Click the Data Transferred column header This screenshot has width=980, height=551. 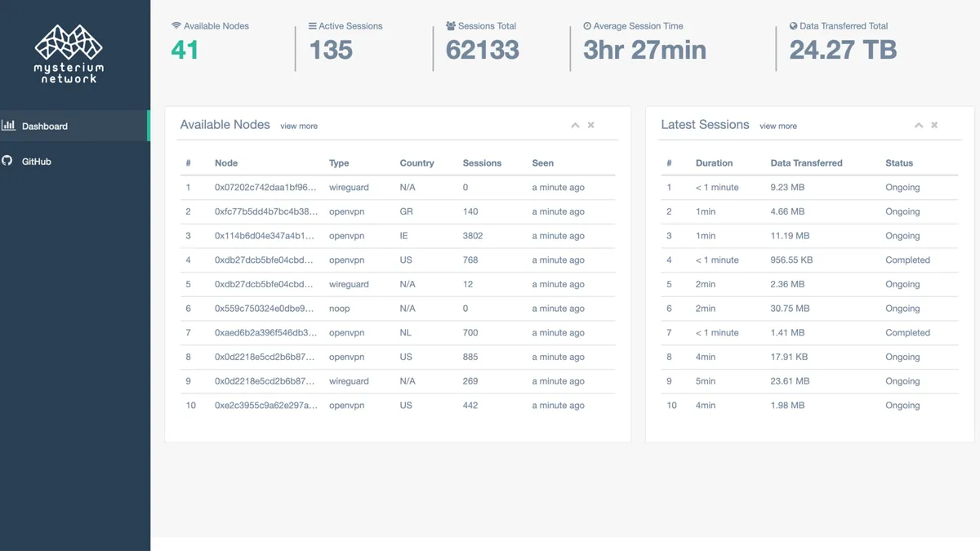tap(807, 163)
